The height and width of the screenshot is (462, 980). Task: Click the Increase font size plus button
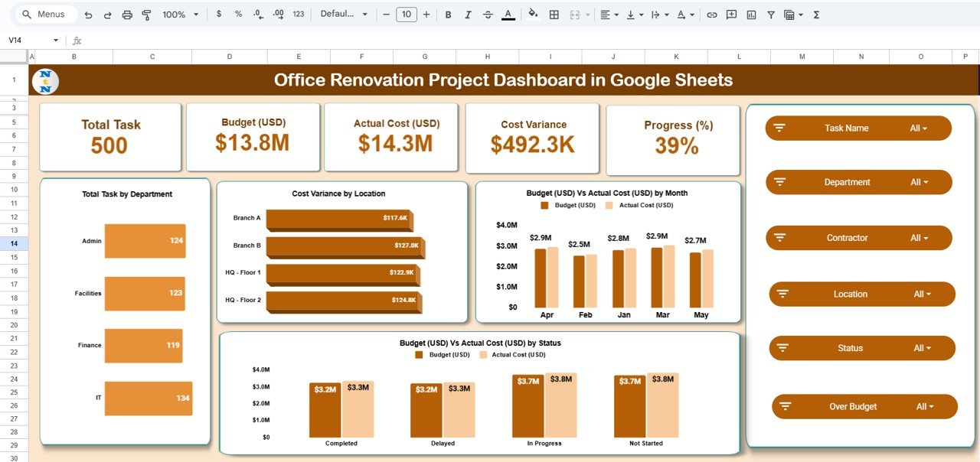[x=426, y=15]
